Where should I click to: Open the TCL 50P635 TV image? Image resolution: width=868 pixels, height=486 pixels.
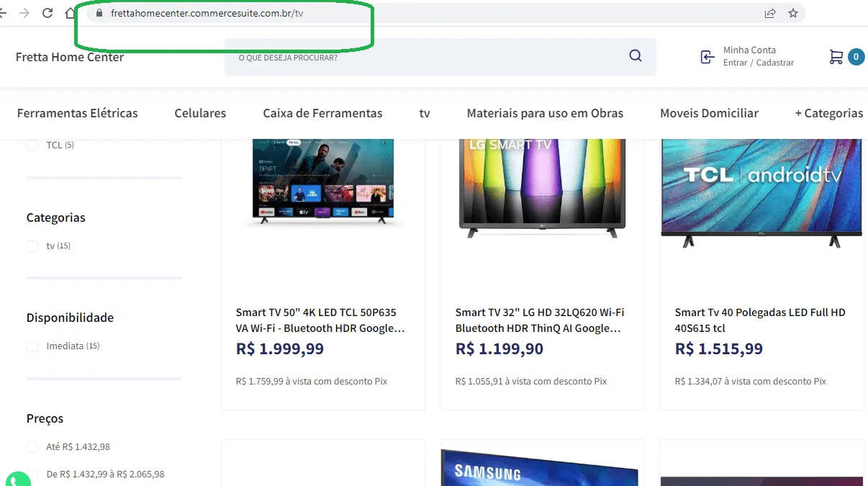pos(323,181)
